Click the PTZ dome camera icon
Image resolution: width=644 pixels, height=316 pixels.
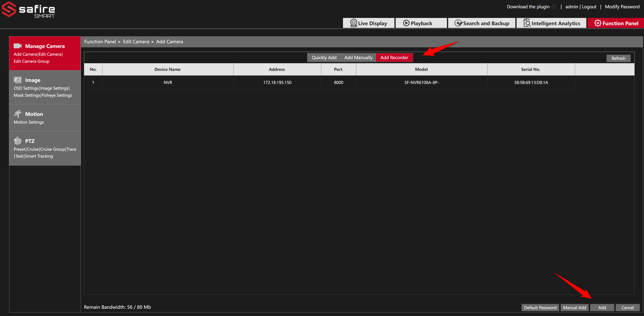click(17, 141)
